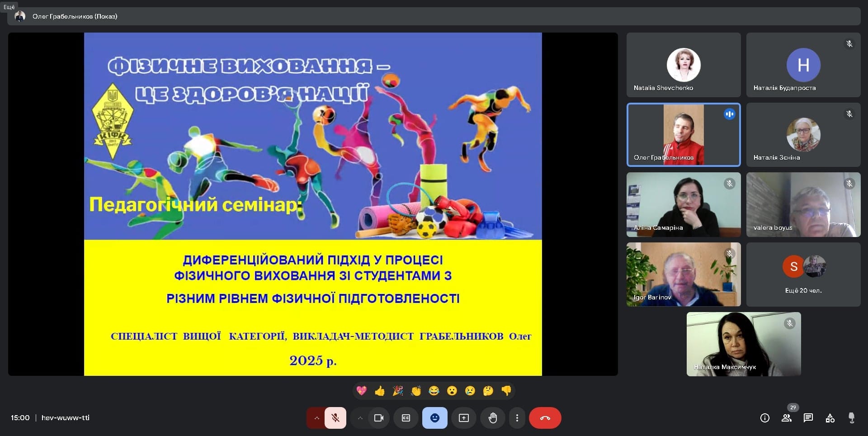Select Олег Грабельников speaker video tile
The height and width of the screenshot is (436, 868).
pos(684,135)
